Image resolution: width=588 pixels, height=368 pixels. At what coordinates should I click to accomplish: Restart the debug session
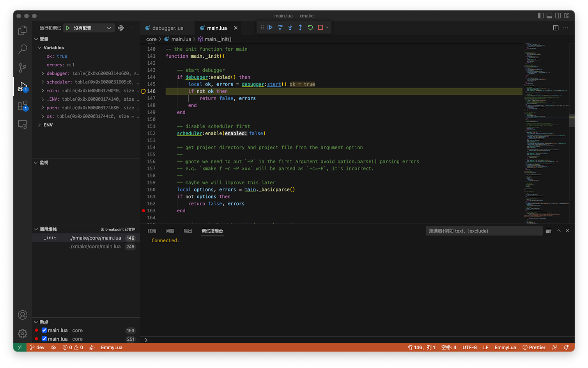coord(310,27)
